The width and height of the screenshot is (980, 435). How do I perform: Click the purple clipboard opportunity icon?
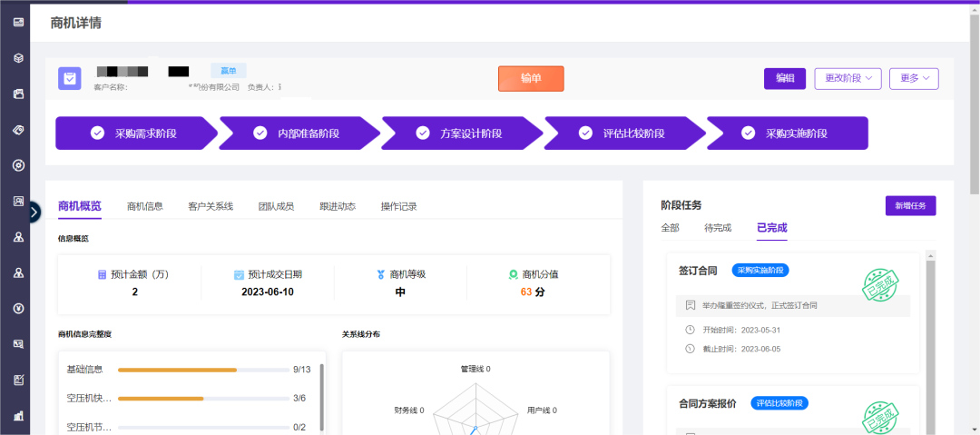click(69, 79)
